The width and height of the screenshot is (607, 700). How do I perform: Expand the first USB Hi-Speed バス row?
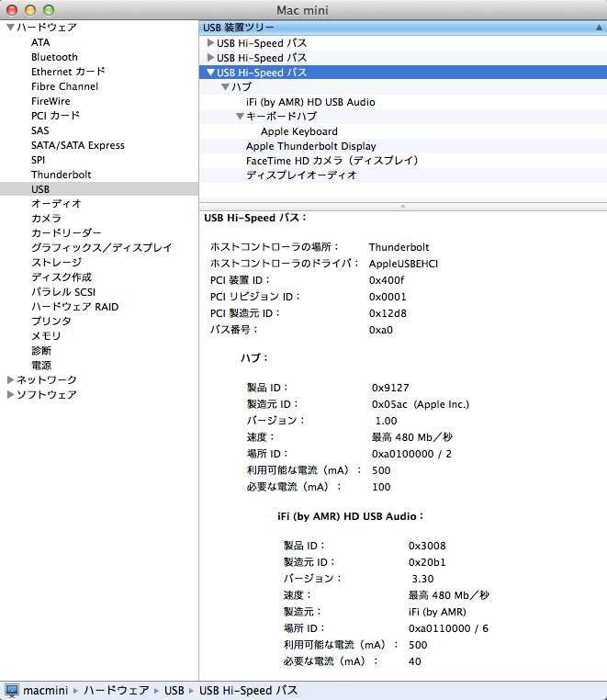(x=210, y=43)
